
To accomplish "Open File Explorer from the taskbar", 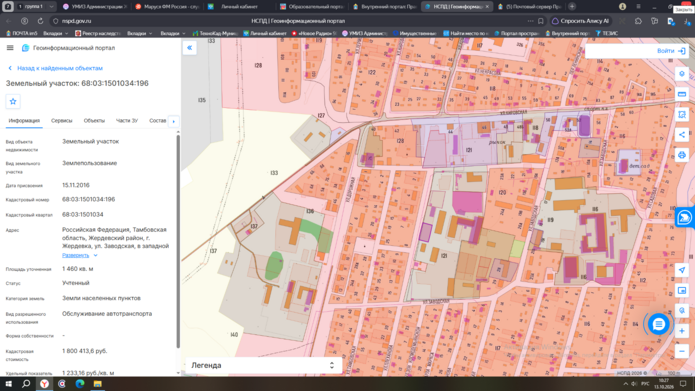I will [x=98, y=384].
